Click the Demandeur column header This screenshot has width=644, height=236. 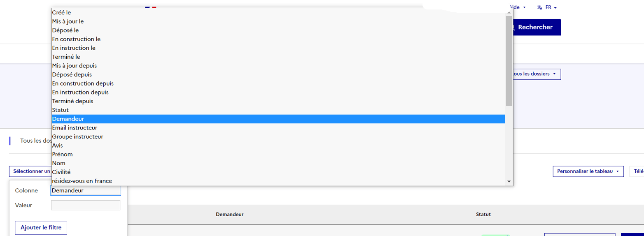(x=230, y=215)
